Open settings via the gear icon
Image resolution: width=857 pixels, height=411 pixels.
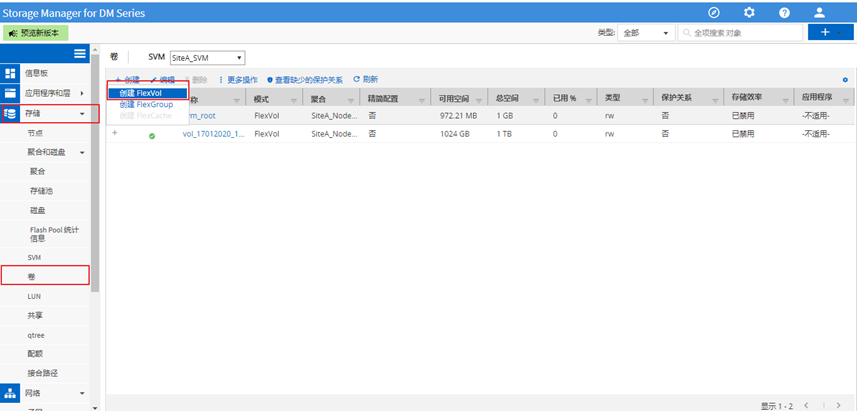pyautogui.click(x=749, y=12)
